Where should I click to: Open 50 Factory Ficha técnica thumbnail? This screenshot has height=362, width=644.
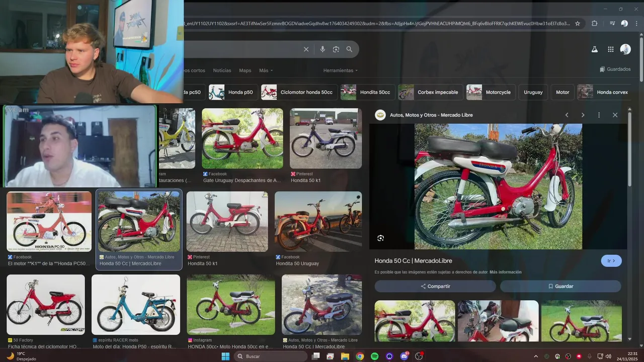46,305
